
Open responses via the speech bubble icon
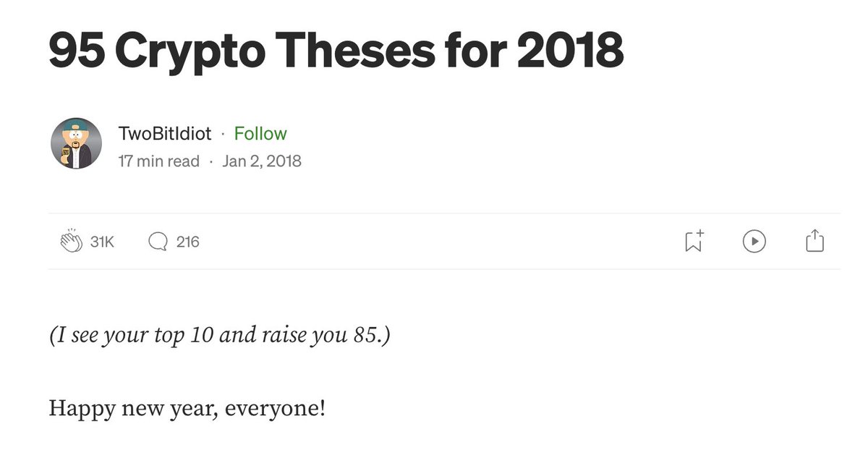point(157,242)
